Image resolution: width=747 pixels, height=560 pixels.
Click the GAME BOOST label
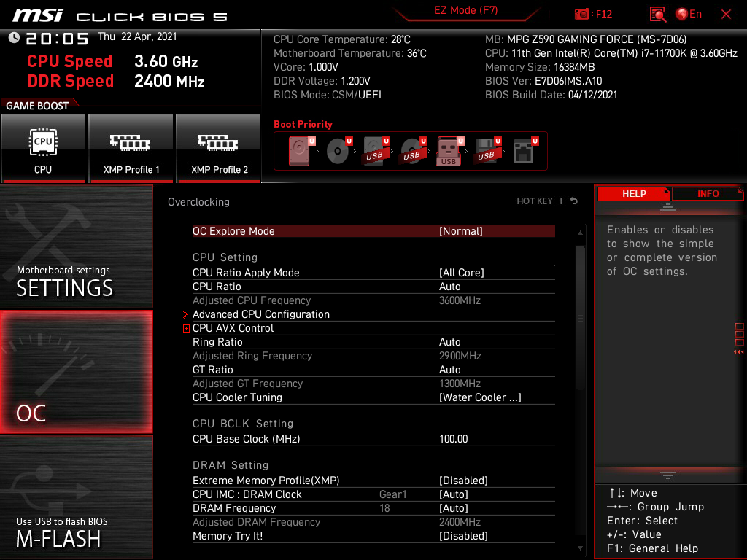pyautogui.click(x=37, y=106)
